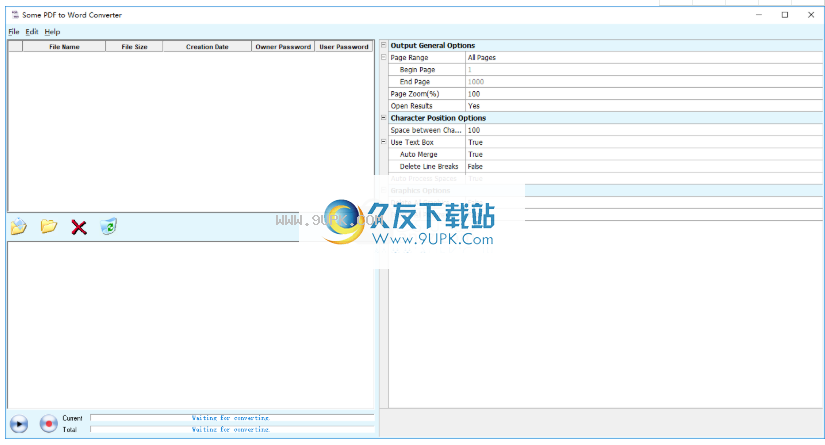Click the Owner Password column header

(x=283, y=46)
